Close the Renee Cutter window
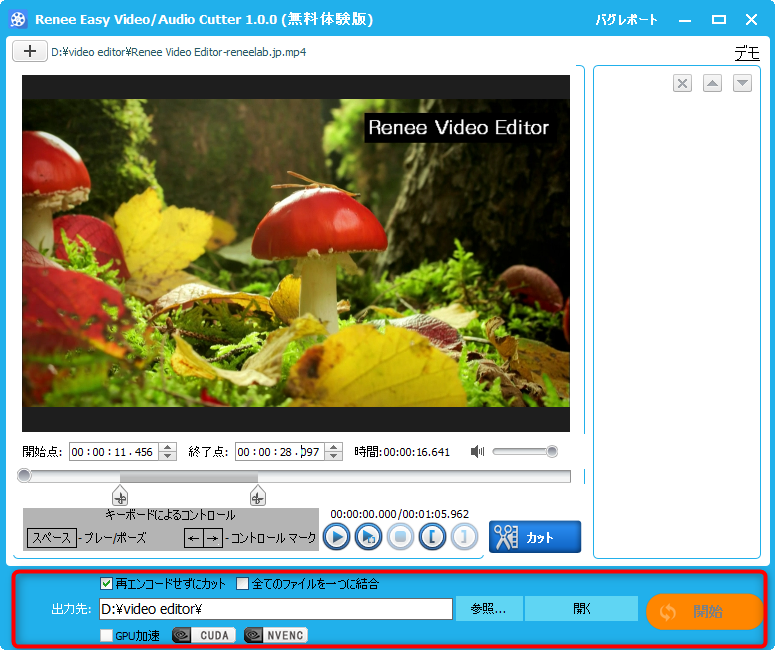This screenshot has height=650, width=775. tap(751, 20)
